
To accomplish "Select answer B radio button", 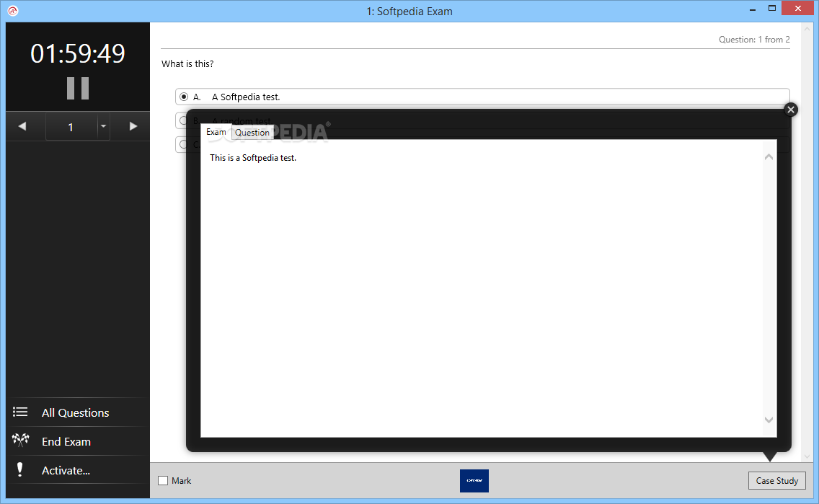I will pos(183,120).
